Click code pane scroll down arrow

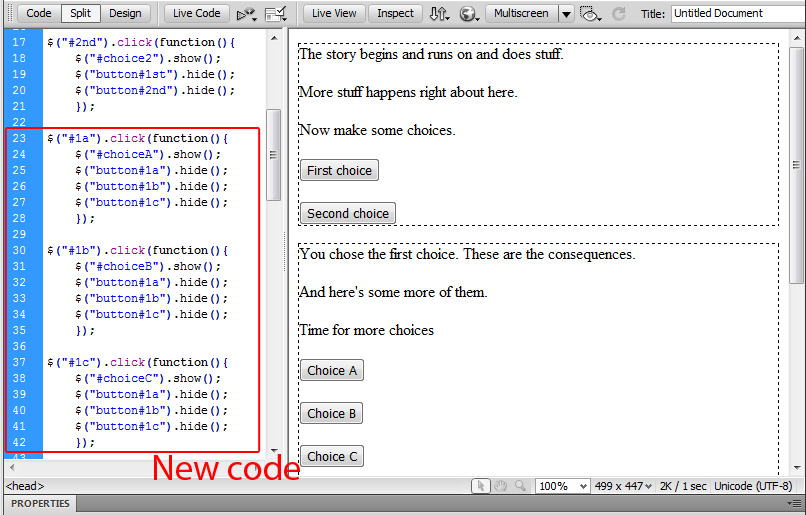[274, 450]
